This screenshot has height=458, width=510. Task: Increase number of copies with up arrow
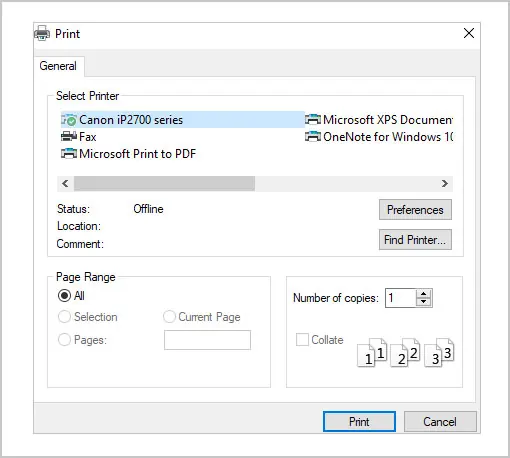[x=424, y=294]
